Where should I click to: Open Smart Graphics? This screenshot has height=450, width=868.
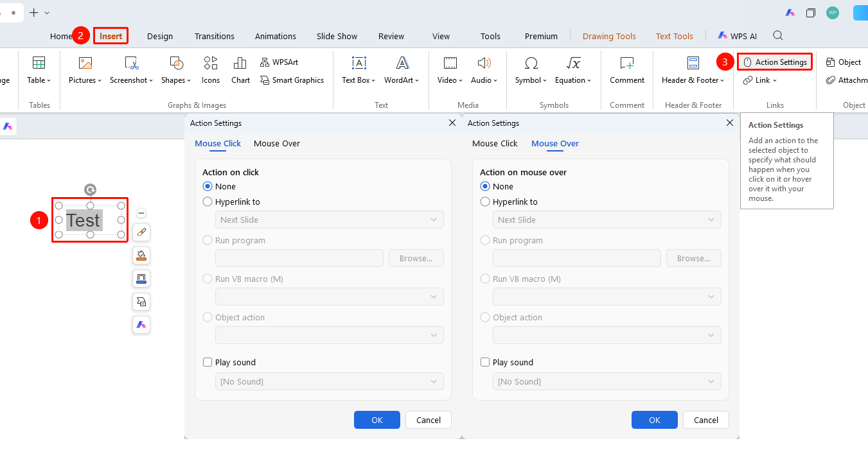(x=292, y=80)
